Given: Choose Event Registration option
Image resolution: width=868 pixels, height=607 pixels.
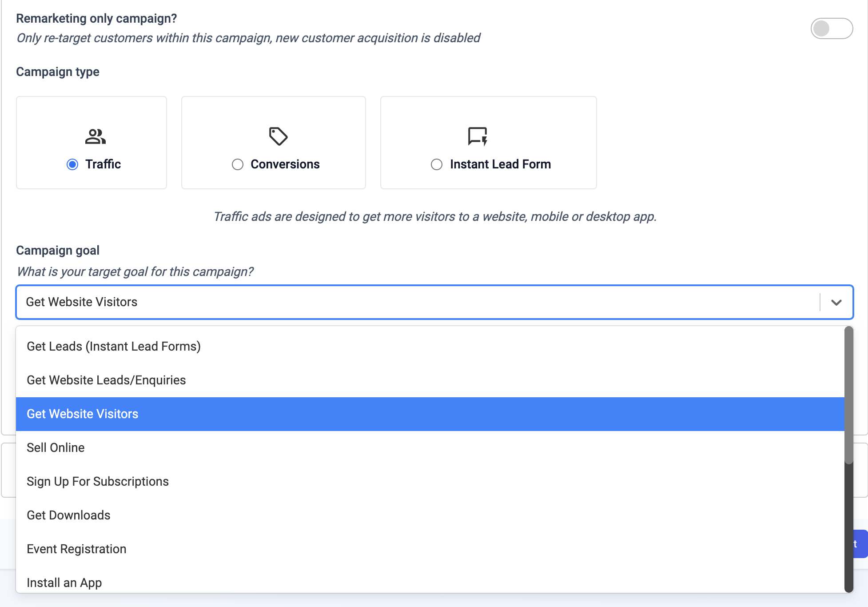Looking at the screenshot, I should 76,549.
